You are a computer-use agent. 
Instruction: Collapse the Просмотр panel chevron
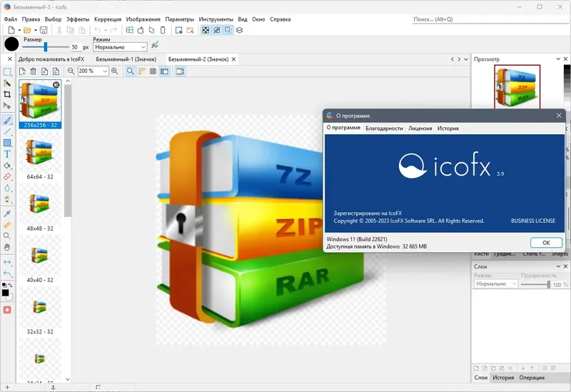click(x=558, y=59)
